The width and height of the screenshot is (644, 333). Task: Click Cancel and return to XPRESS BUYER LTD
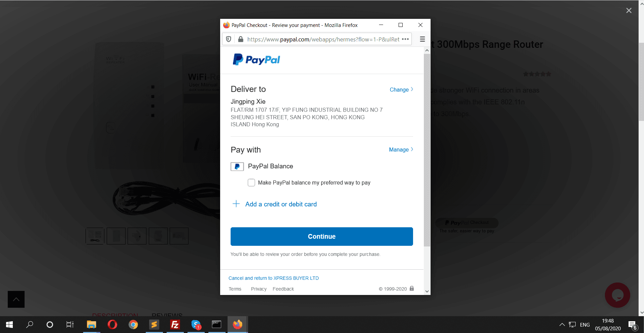pyautogui.click(x=274, y=278)
